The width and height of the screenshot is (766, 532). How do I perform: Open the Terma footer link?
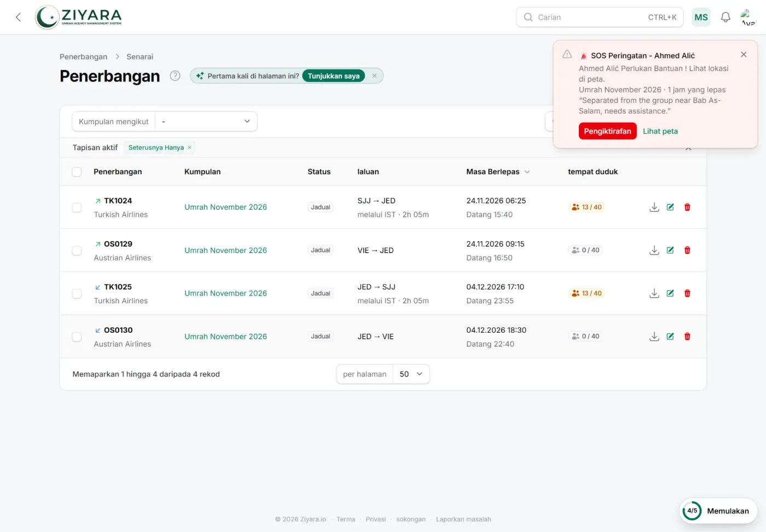(x=346, y=519)
